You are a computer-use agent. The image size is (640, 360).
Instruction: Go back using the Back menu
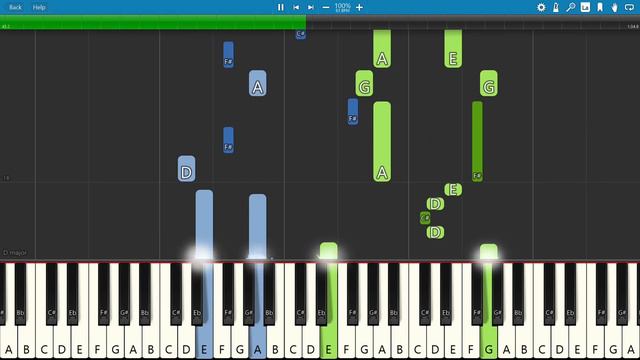(15, 7)
